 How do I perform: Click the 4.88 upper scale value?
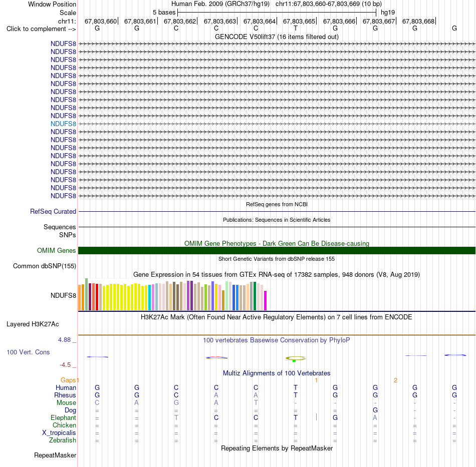tap(64, 340)
